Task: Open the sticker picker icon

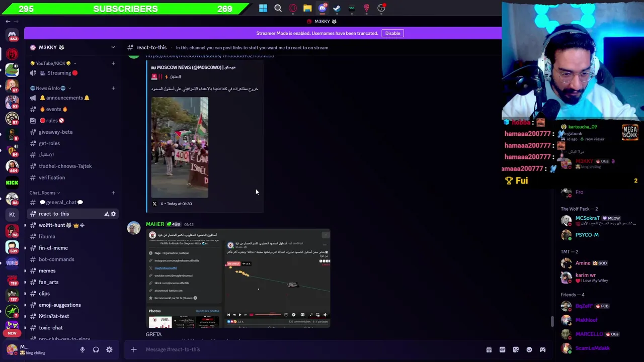Action: click(516, 349)
